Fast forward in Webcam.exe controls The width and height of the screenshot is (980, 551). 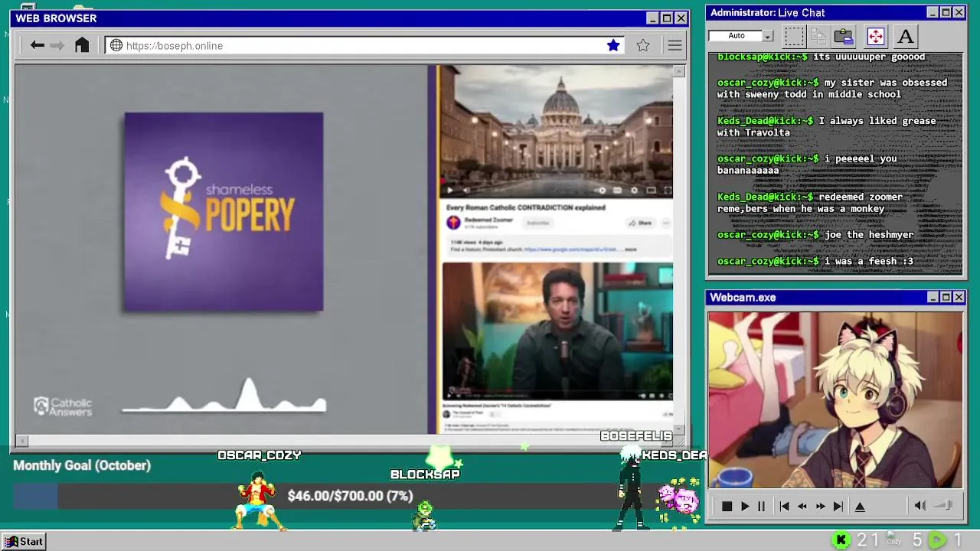821,506
